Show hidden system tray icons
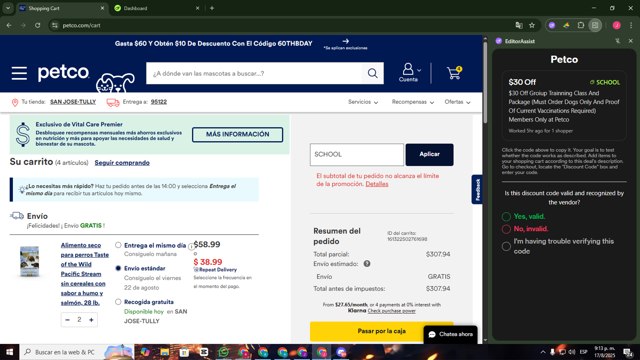The image size is (640, 360). click(x=543, y=352)
